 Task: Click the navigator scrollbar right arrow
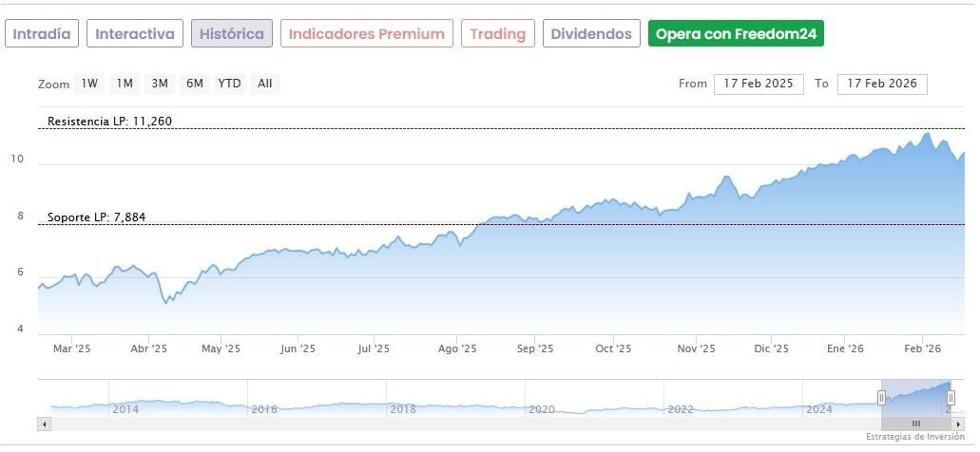[958, 424]
